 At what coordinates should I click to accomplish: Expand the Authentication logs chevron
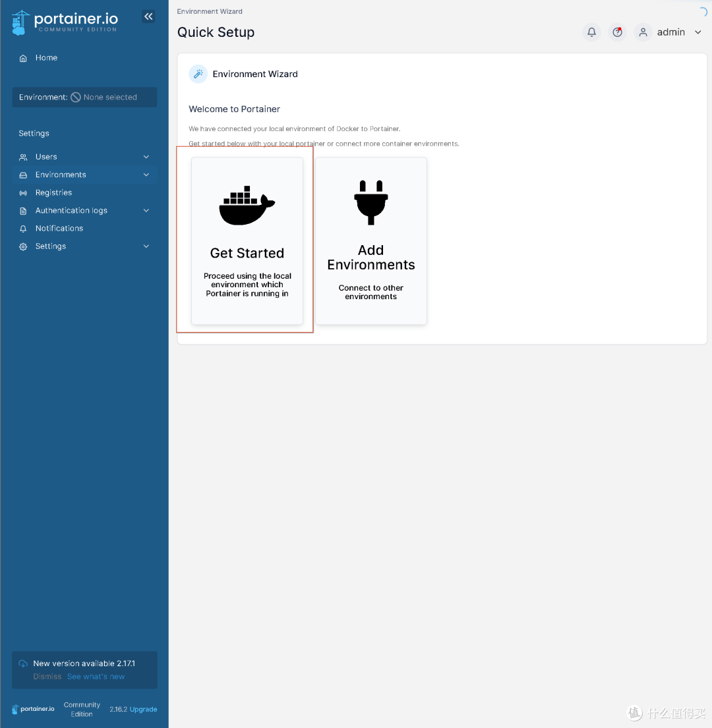point(146,211)
